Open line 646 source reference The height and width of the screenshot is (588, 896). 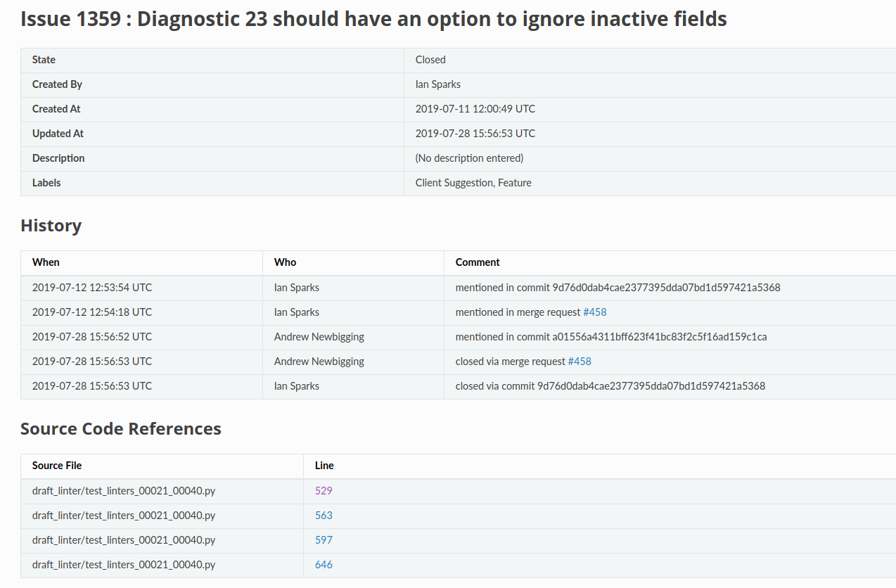(x=324, y=565)
